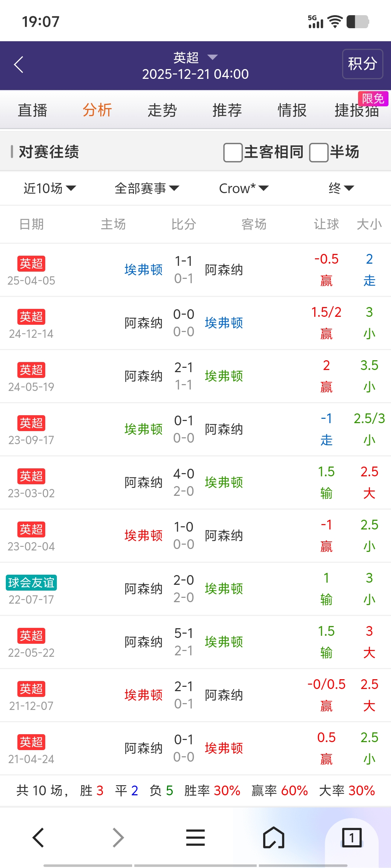Open the 4-0 score of 23-03-02 match
391x868 pixels.
tap(184, 474)
